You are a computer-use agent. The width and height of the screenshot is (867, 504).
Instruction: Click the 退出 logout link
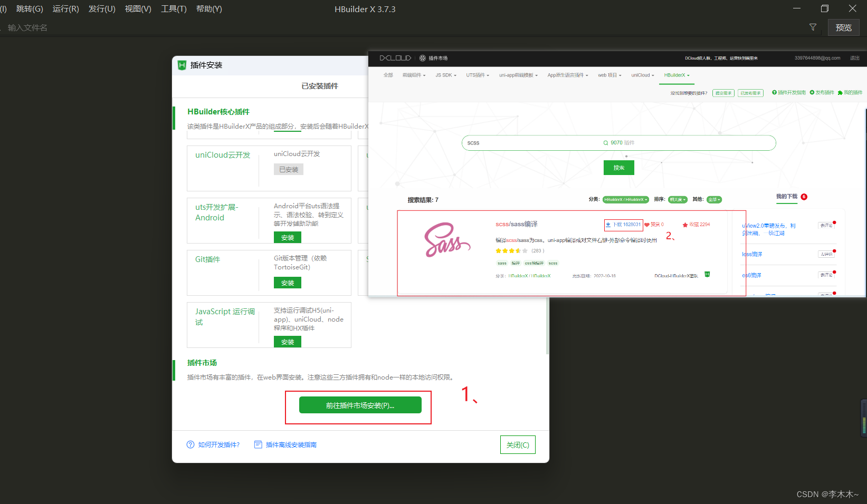pyautogui.click(x=854, y=58)
